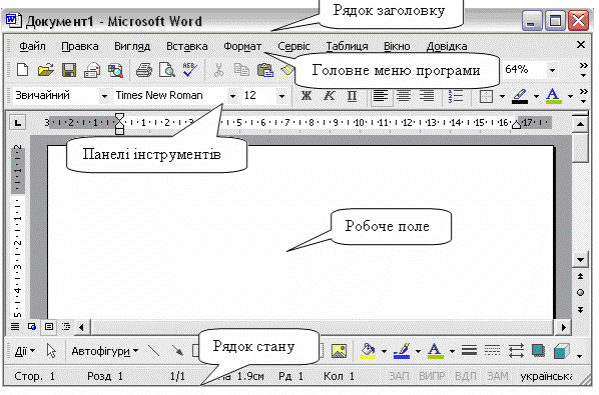Switch to Normal view button
The height and width of the screenshot is (395, 599).
click(15, 327)
